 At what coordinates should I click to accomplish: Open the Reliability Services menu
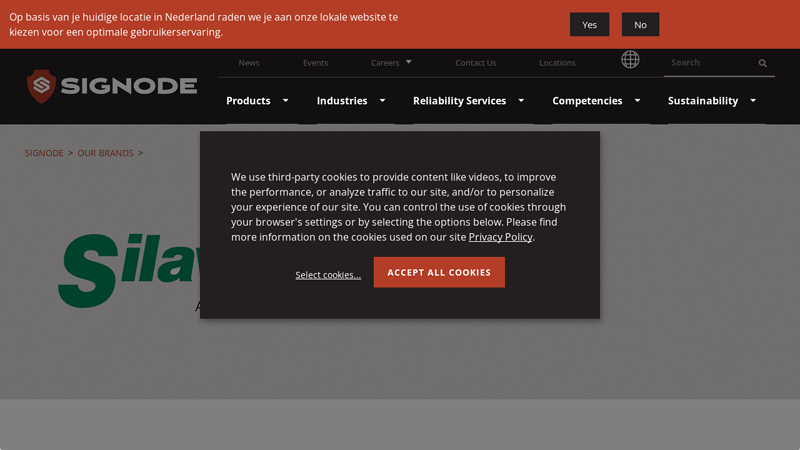click(x=459, y=101)
